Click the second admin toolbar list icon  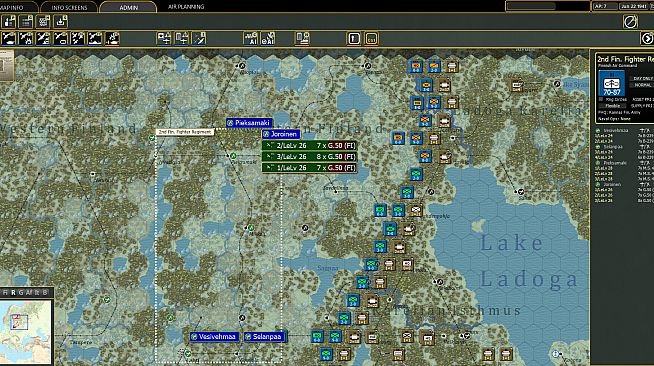[26, 22]
